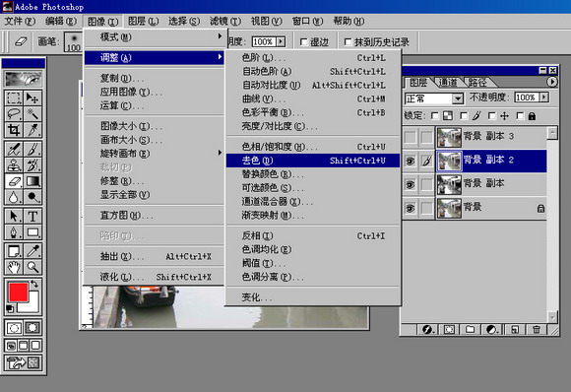Hide the 背景 副本 2 layer

411,161
